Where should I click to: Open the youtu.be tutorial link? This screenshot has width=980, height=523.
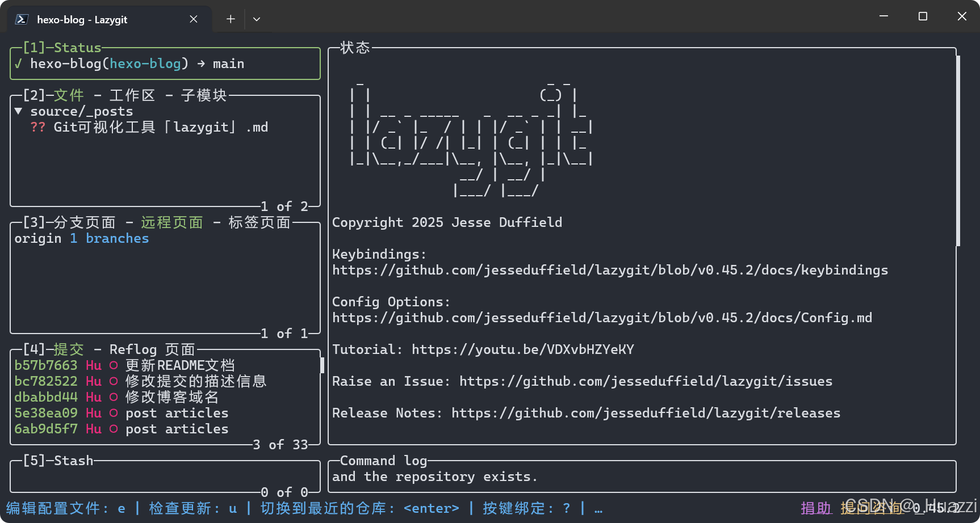tap(523, 349)
